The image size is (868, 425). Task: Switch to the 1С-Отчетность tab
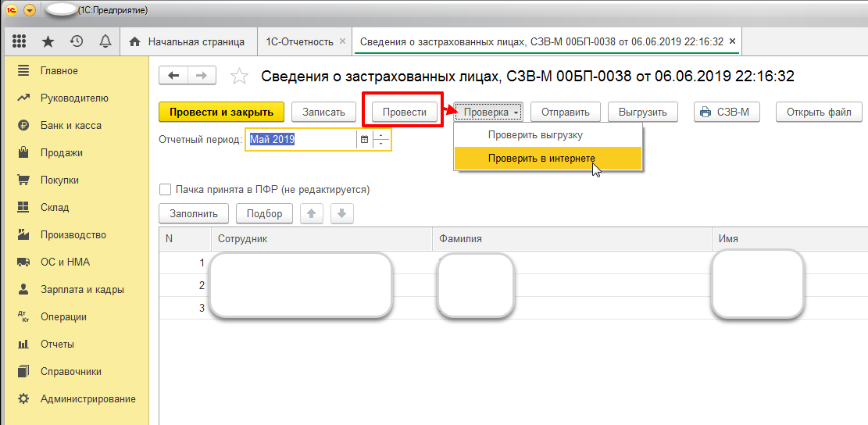(299, 41)
